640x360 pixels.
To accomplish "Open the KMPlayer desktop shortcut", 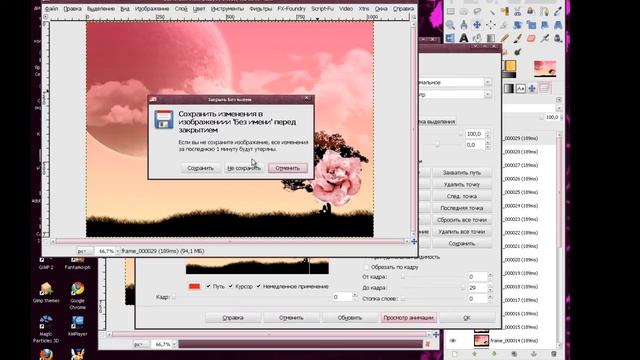I will tap(78, 326).
